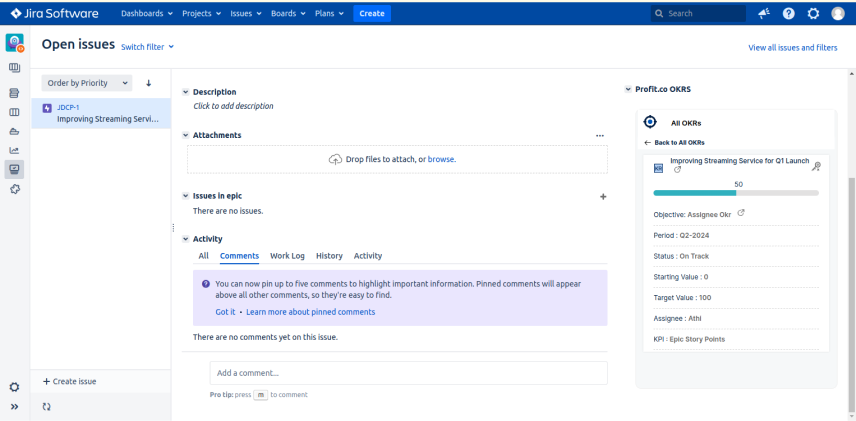Collapse the Description section
This screenshot has width=856, height=421.
[x=186, y=92]
